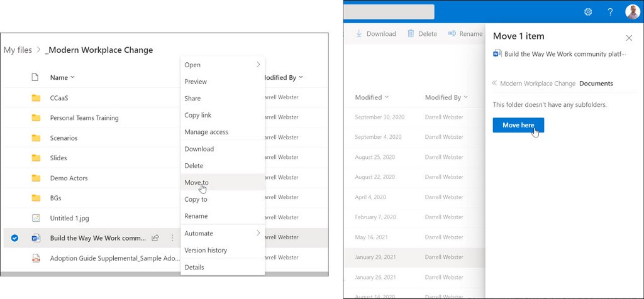Navigate to Modern Workplace Change in Move panel
Viewport: 644px width, 299px height.
[x=538, y=84]
